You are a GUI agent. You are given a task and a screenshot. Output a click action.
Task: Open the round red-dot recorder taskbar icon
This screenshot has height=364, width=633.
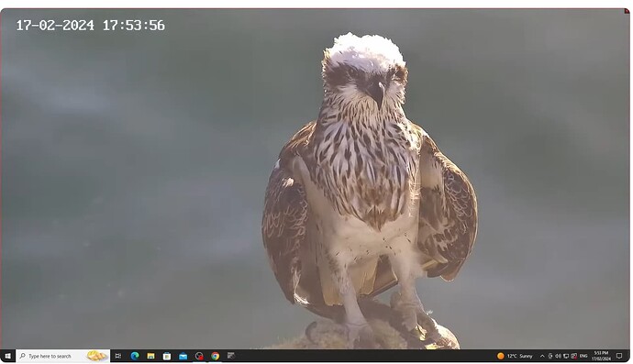(199, 356)
